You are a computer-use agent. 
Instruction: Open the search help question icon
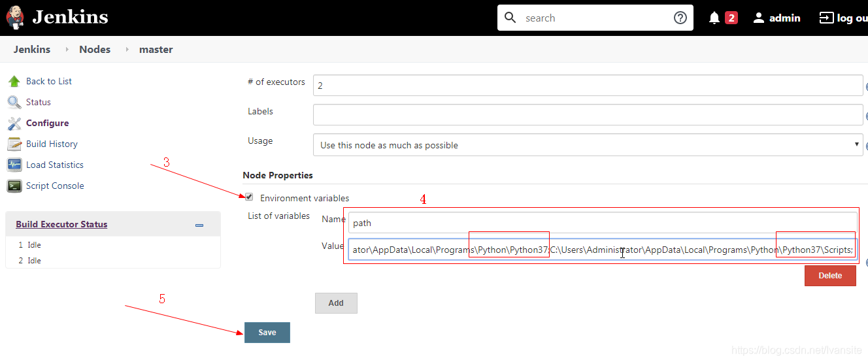pos(680,18)
